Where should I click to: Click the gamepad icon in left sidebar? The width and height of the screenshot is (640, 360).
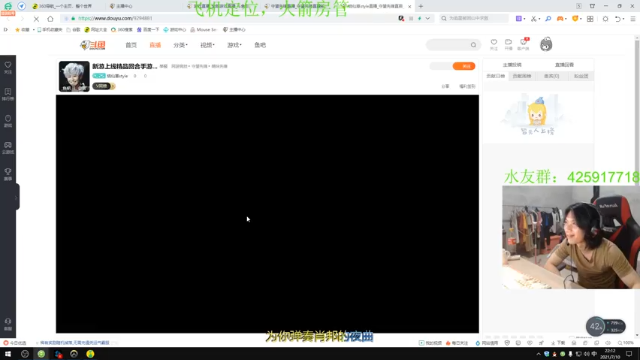[8, 148]
